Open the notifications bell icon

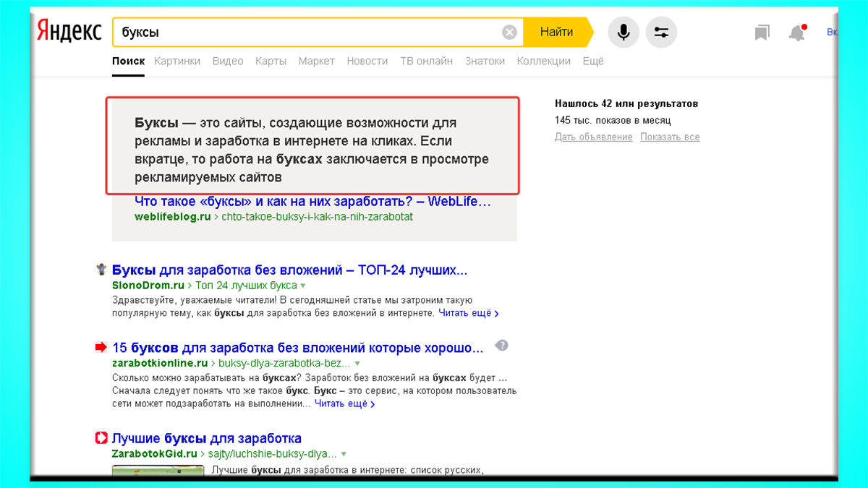click(797, 33)
